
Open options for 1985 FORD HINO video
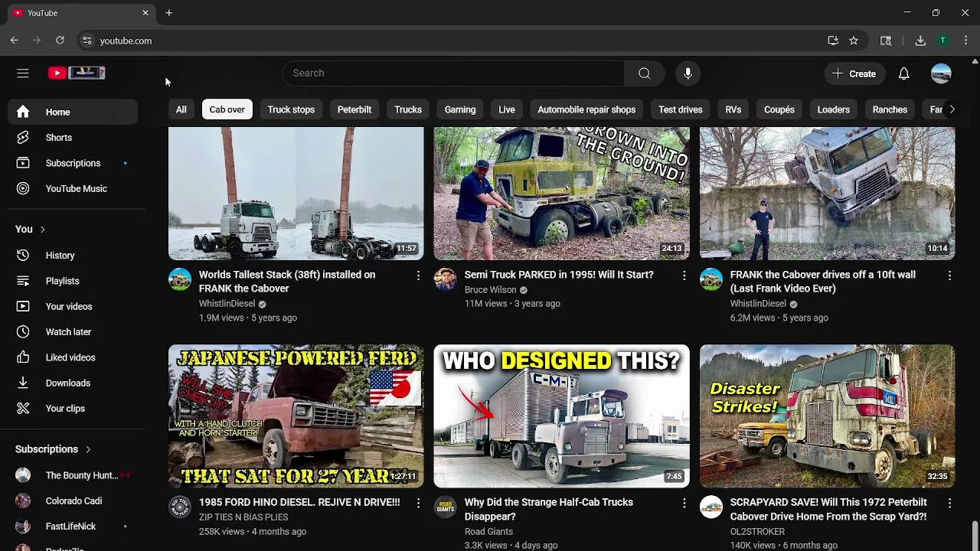[418, 503]
